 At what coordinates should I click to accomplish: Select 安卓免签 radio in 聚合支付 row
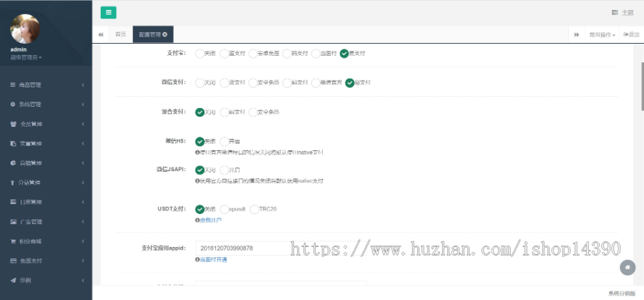pyautogui.click(x=253, y=112)
